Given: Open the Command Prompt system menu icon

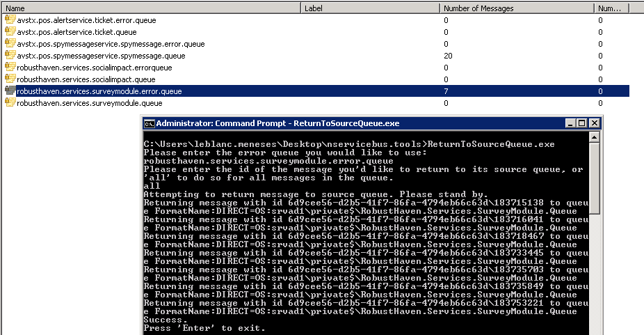Looking at the screenshot, I should pos(149,123).
